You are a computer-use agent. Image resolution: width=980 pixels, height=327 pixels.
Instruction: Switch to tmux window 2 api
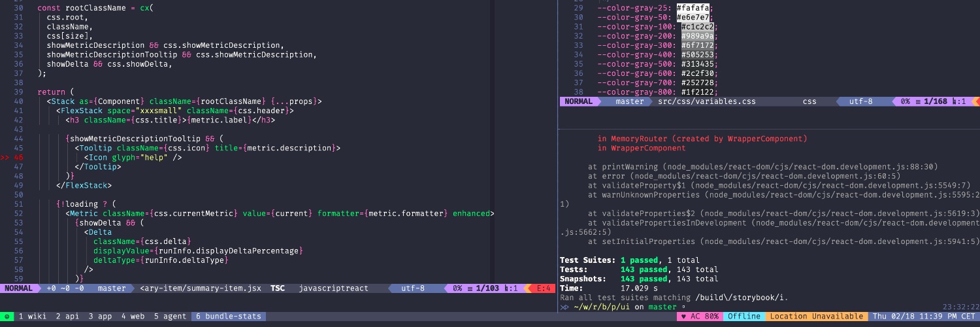[67, 317]
